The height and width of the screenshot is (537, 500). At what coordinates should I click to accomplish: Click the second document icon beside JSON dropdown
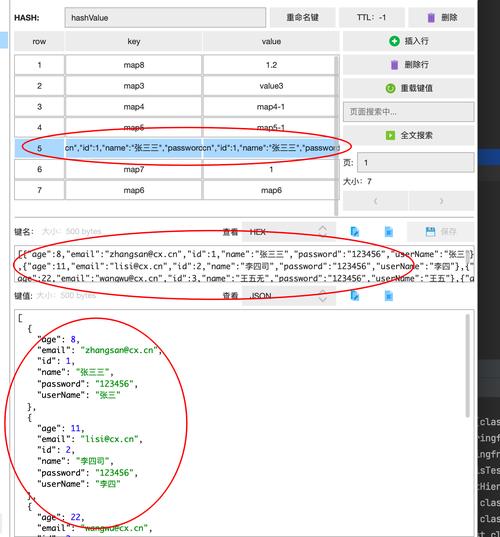pos(389,296)
